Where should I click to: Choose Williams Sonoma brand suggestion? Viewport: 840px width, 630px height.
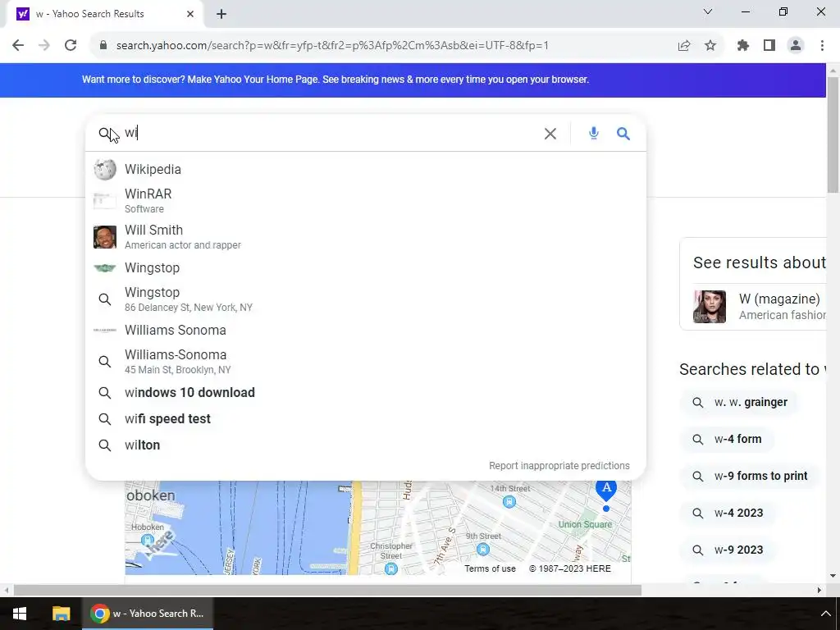pyautogui.click(x=366, y=330)
